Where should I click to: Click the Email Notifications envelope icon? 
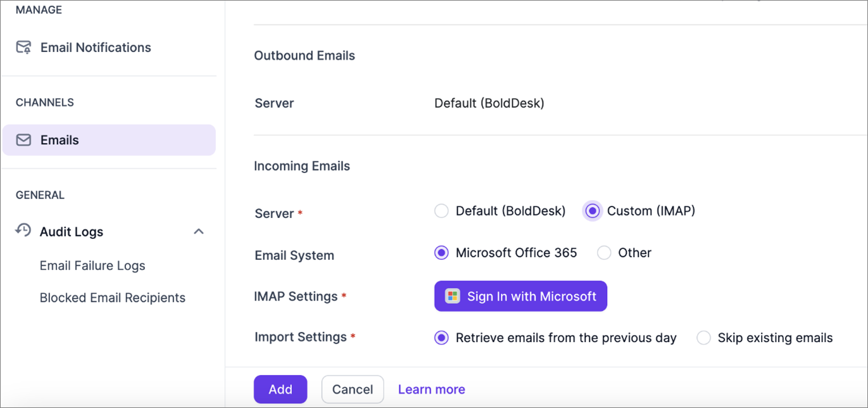[x=23, y=48]
